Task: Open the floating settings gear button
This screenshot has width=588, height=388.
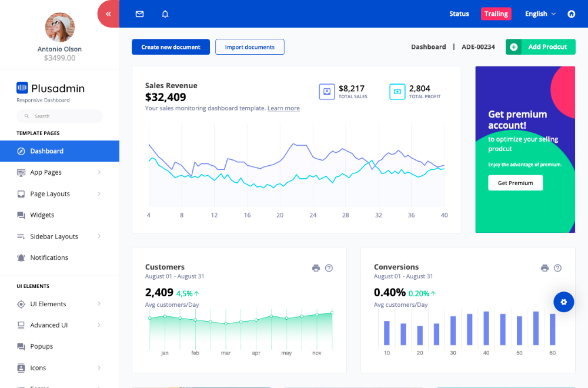Action: click(x=563, y=302)
